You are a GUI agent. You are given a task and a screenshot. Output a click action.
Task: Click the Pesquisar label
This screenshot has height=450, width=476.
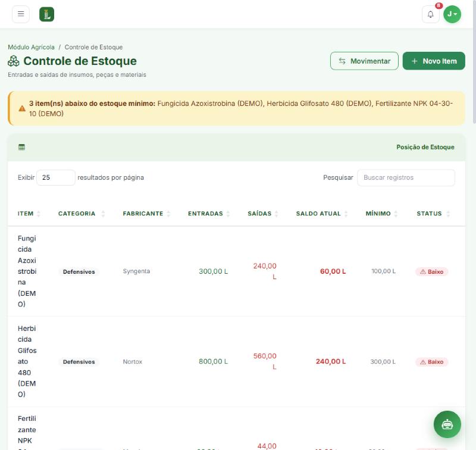pos(338,177)
